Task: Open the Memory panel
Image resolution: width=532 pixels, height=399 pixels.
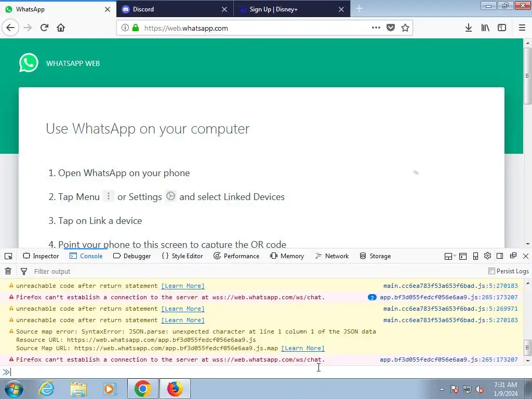Action: coord(287,256)
